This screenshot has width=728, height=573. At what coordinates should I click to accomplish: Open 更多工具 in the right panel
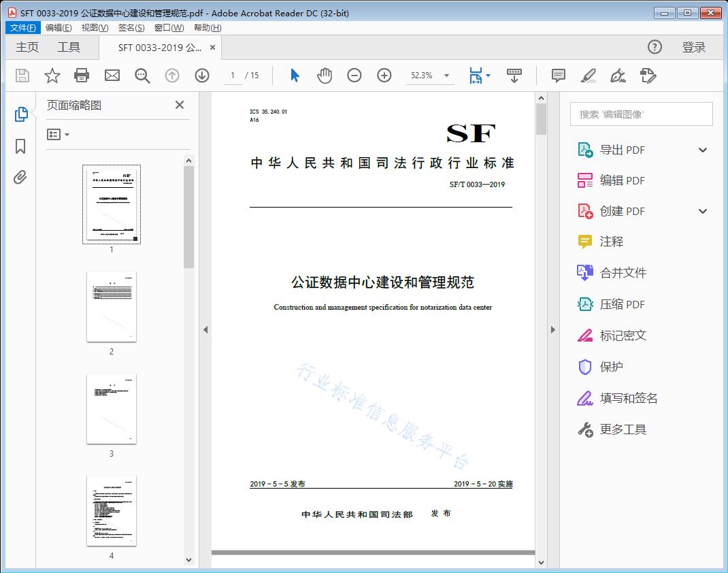coord(624,429)
